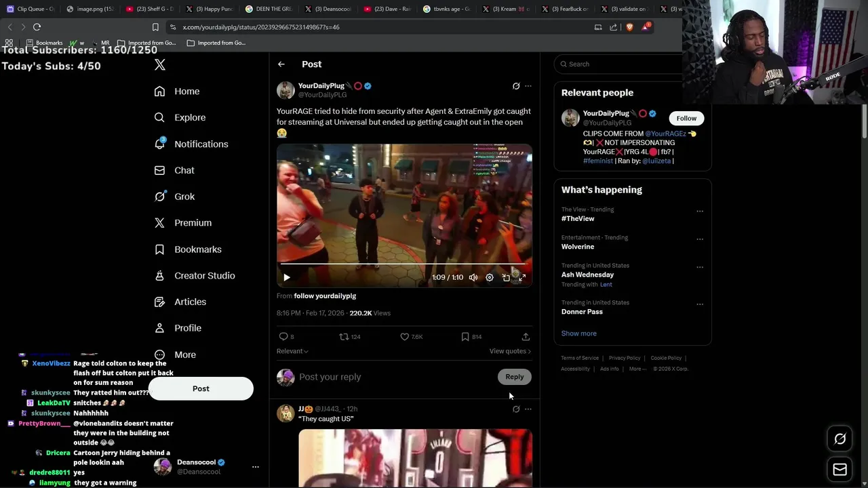Open video settings gear icon
The height and width of the screenshot is (488, 868).
[490, 277]
